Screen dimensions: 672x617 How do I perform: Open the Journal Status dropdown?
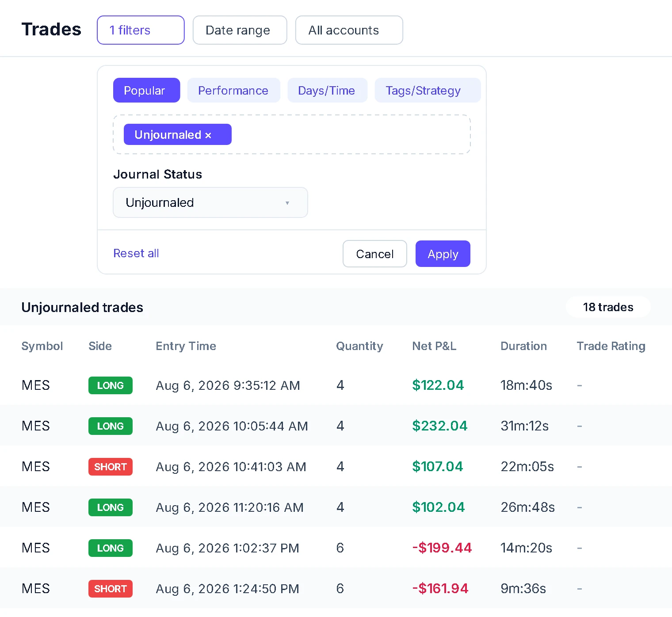pos(210,202)
